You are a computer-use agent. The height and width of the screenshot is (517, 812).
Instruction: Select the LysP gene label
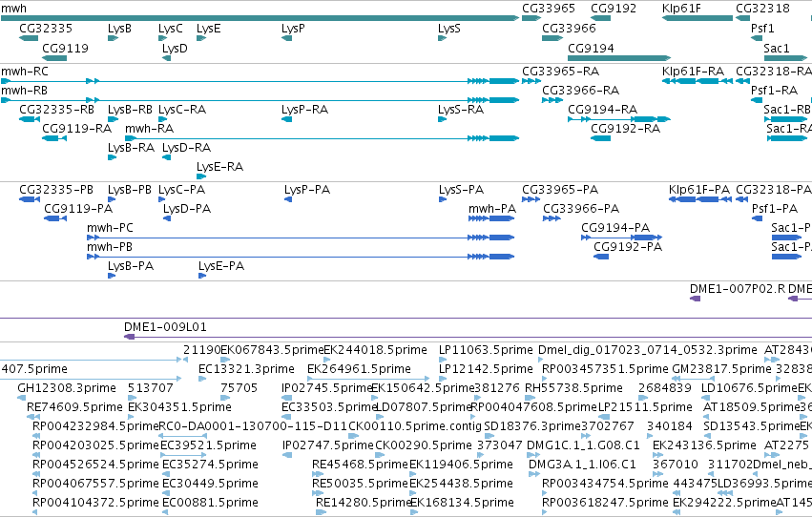(x=293, y=29)
